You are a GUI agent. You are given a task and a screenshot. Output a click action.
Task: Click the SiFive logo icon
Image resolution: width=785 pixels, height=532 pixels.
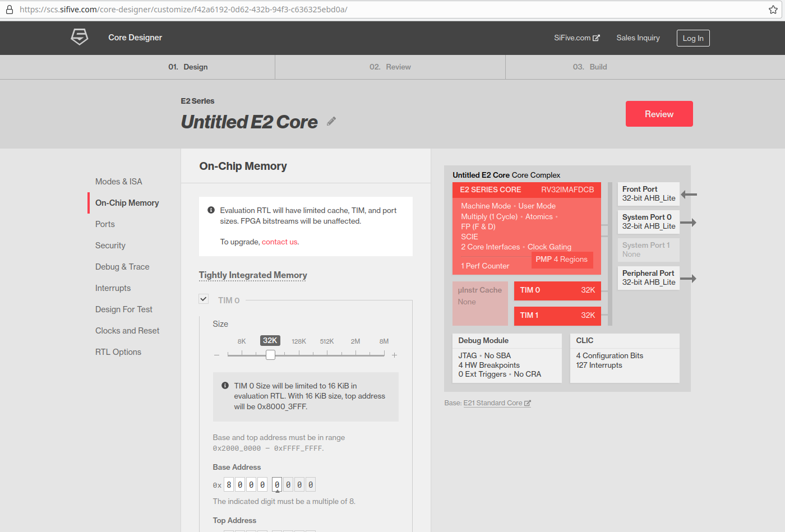tap(80, 37)
